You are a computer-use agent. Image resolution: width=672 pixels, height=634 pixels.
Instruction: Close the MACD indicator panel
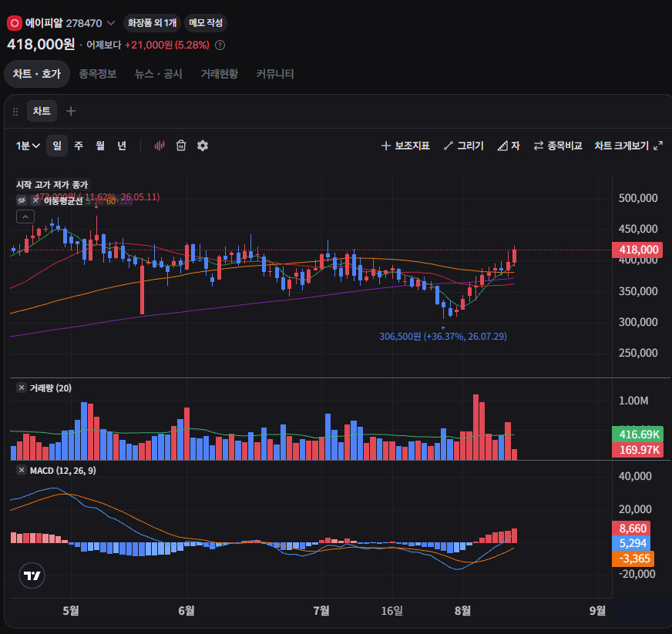click(22, 470)
